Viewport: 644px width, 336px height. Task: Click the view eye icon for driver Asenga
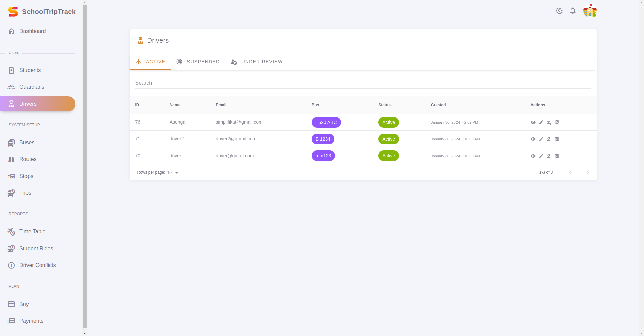tap(533, 122)
